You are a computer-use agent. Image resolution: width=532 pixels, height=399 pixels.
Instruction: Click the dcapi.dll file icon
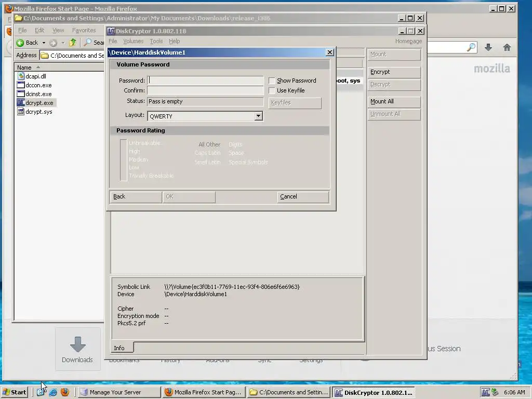click(21, 76)
